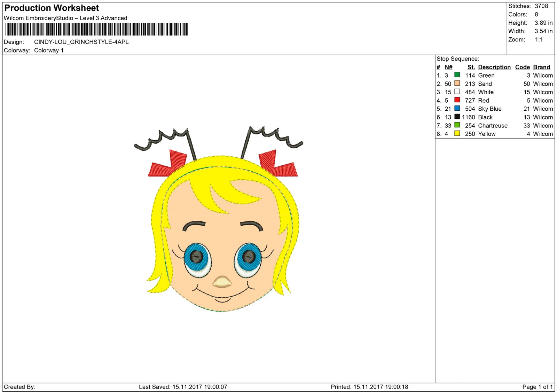Click the Red thread color swatch
Screen dimensions: 557x392
(x=457, y=100)
